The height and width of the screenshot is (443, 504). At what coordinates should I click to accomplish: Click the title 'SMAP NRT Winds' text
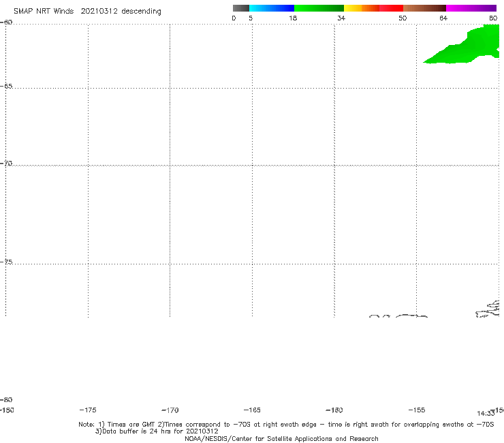click(x=44, y=12)
